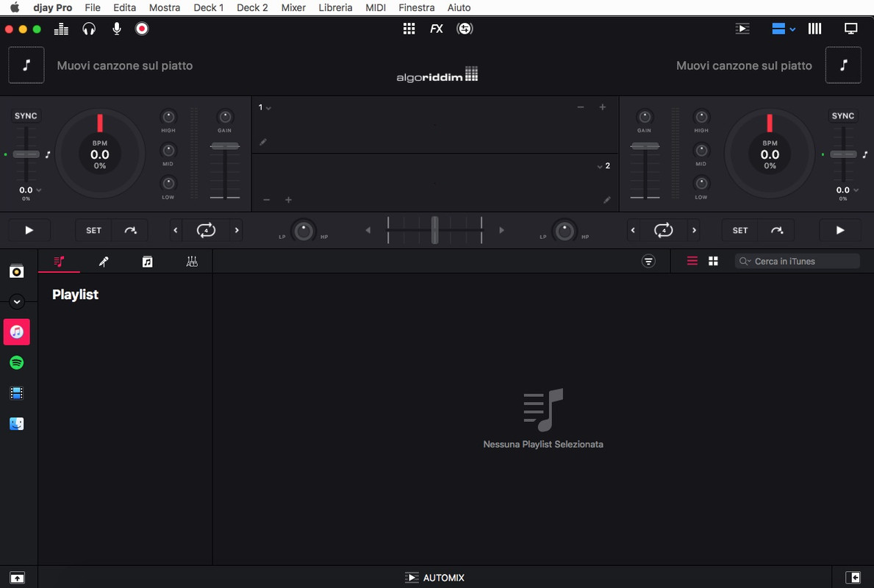Open the sampler grid icon

click(x=409, y=29)
